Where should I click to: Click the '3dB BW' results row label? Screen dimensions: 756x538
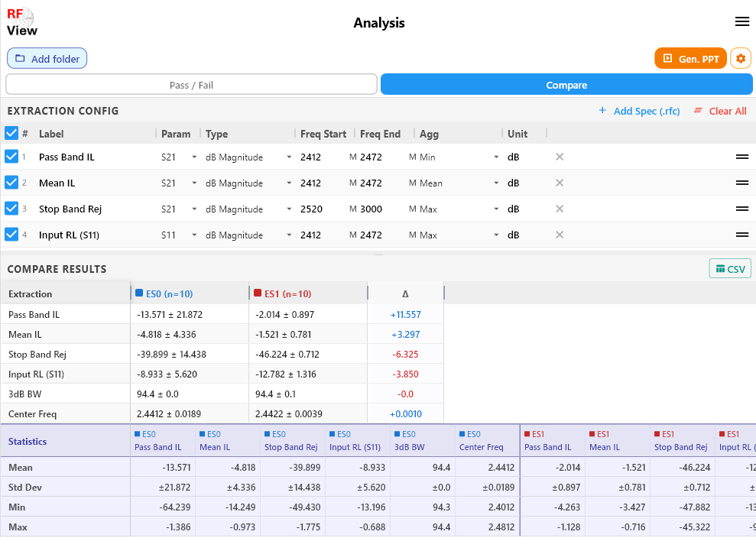[x=24, y=394]
